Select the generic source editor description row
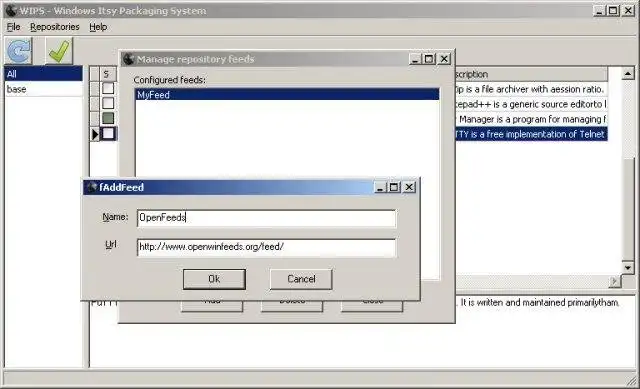640x389 pixels. (x=531, y=104)
